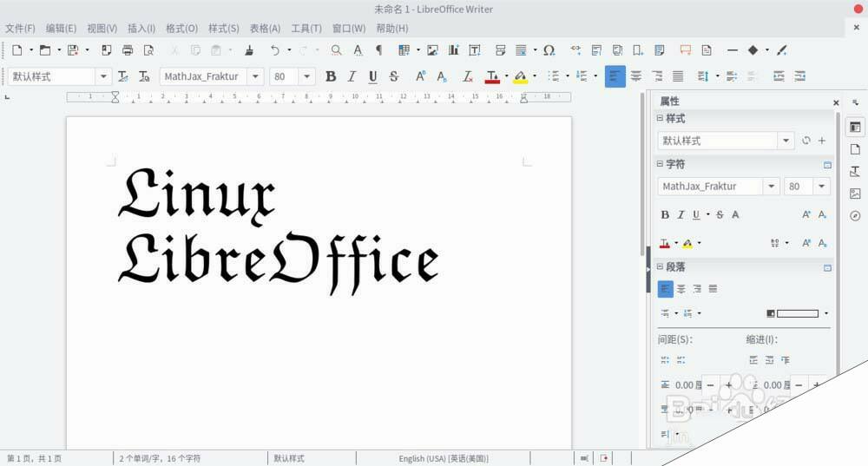This screenshot has width=868, height=466.
Task: Insert a table from toolbar
Action: pos(404,50)
